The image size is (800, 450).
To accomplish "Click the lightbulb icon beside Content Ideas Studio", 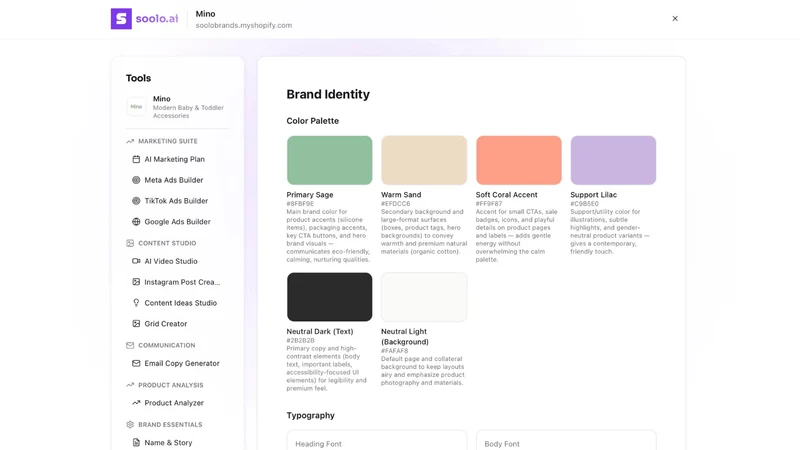I will (x=136, y=303).
